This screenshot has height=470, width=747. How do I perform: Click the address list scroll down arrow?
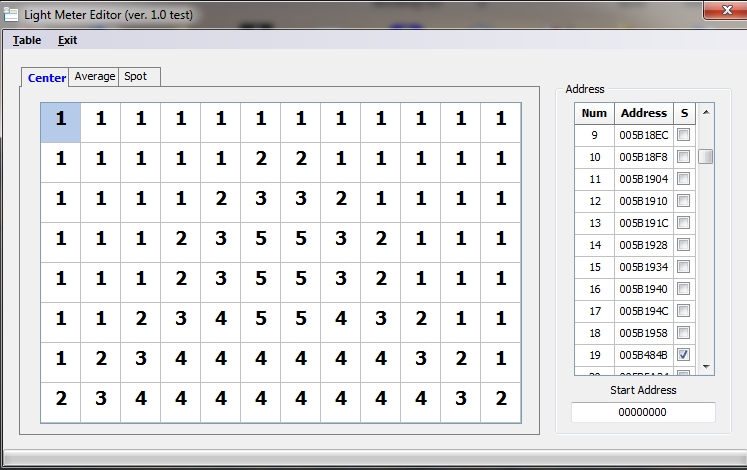[706, 366]
